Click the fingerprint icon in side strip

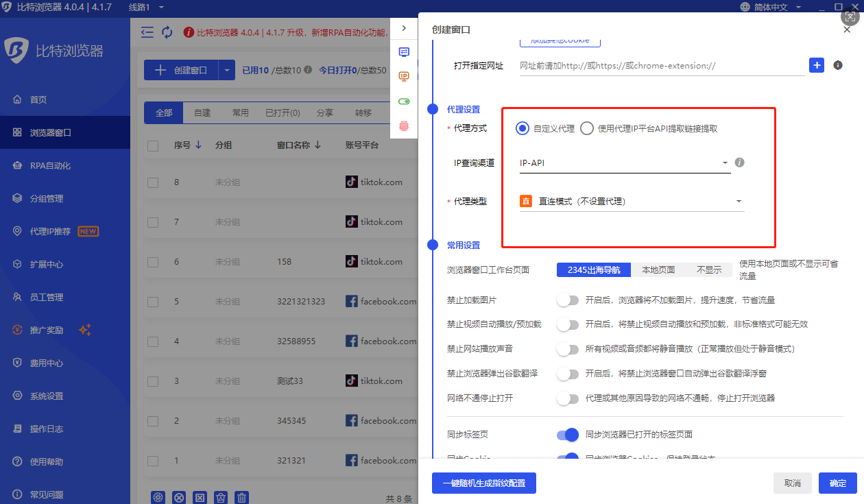pyautogui.click(x=404, y=126)
